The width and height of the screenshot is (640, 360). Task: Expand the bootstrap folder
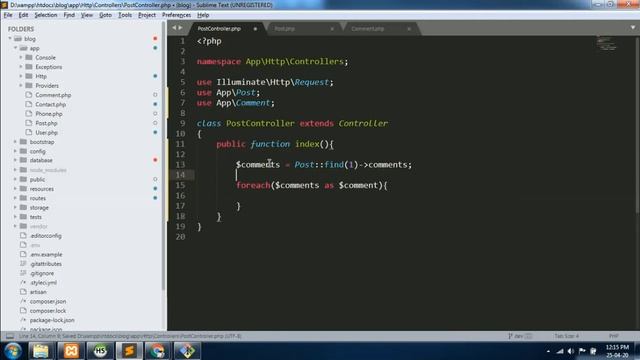coord(16,142)
